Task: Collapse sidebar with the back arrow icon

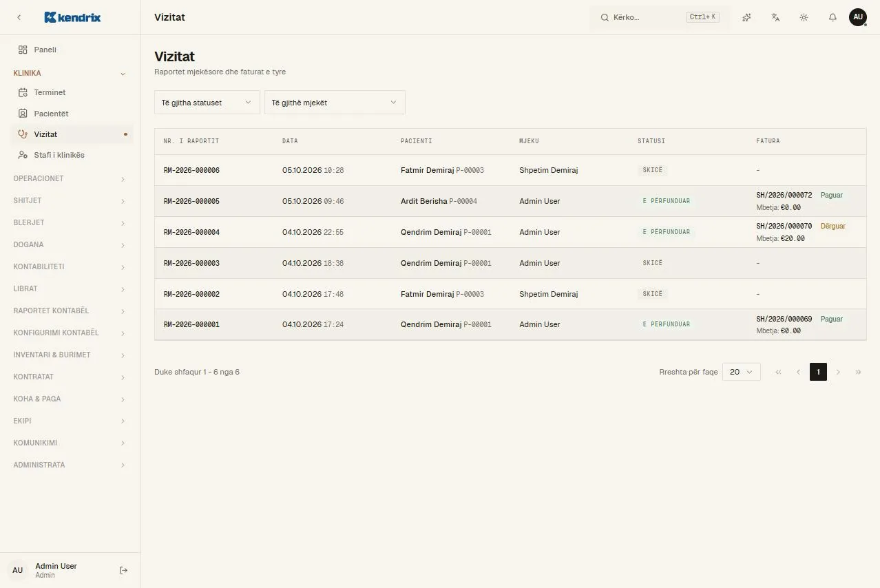Action: 19,17
